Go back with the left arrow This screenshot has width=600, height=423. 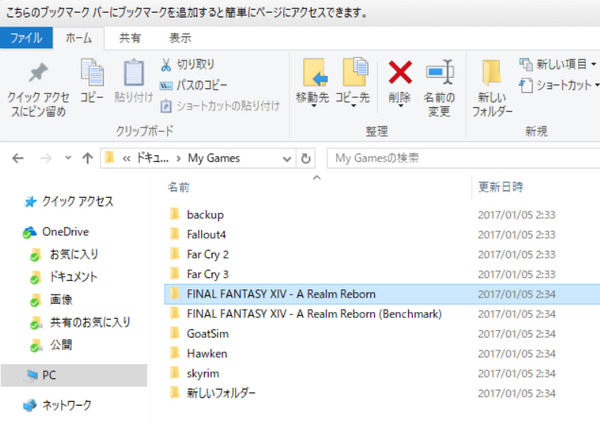[x=18, y=158]
